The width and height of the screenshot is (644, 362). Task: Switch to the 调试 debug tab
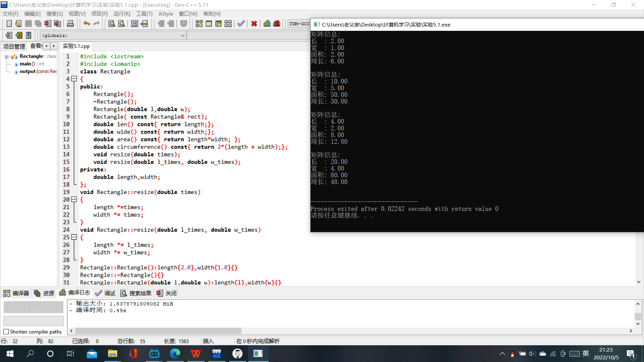pyautogui.click(x=106, y=293)
